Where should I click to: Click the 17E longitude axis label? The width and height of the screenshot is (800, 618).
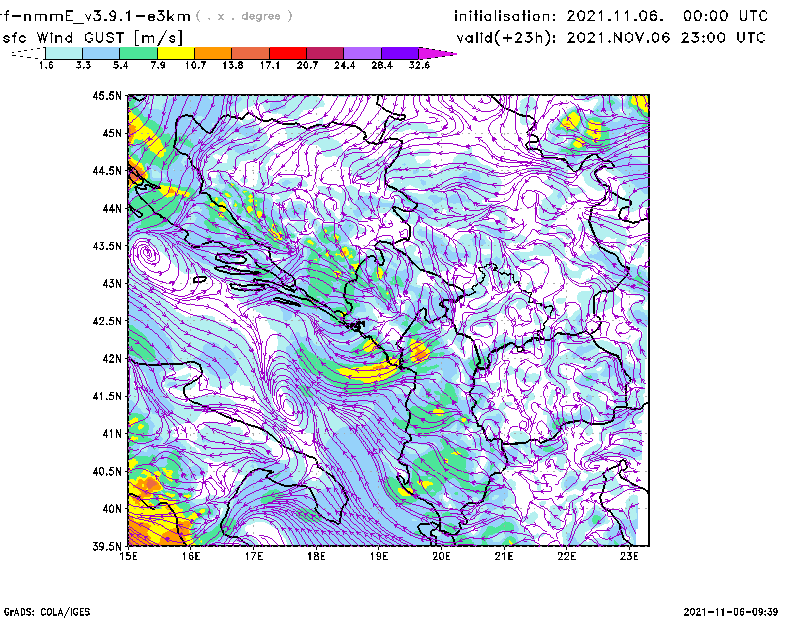[x=254, y=556]
